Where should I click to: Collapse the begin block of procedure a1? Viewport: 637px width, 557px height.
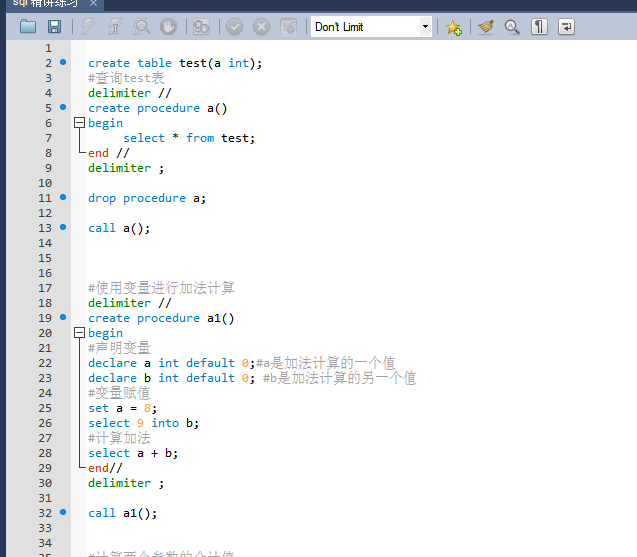[x=79, y=333]
